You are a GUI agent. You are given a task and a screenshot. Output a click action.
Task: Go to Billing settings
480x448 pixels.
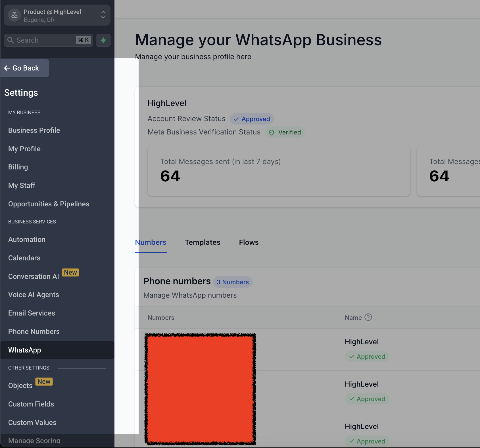tap(18, 167)
